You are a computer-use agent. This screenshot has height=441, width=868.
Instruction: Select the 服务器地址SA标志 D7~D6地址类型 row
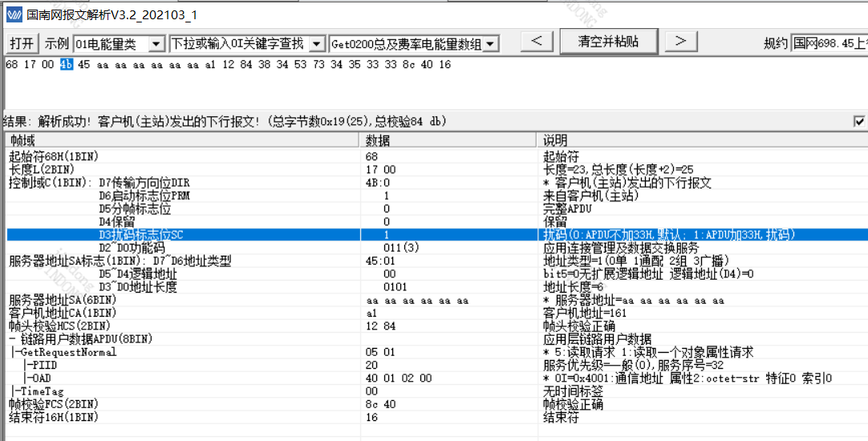[x=437, y=261]
